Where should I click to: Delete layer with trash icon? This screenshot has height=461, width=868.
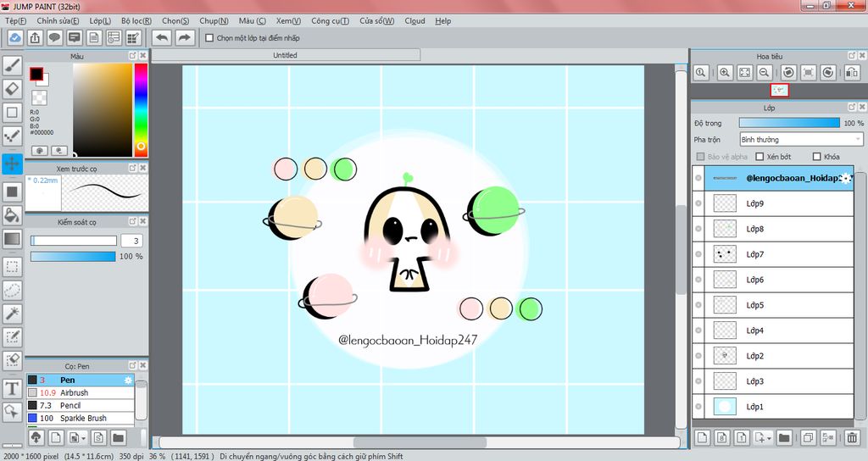(x=852, y=438)
